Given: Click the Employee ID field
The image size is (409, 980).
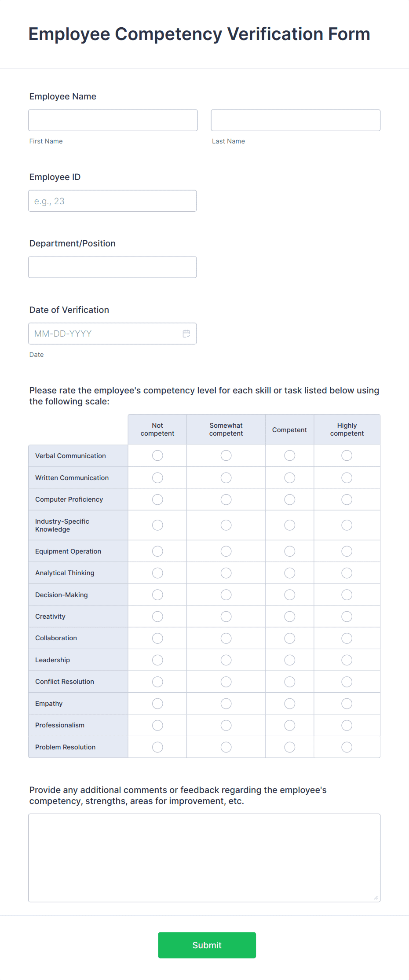Looking at the screenshot, I should point(113,201).
